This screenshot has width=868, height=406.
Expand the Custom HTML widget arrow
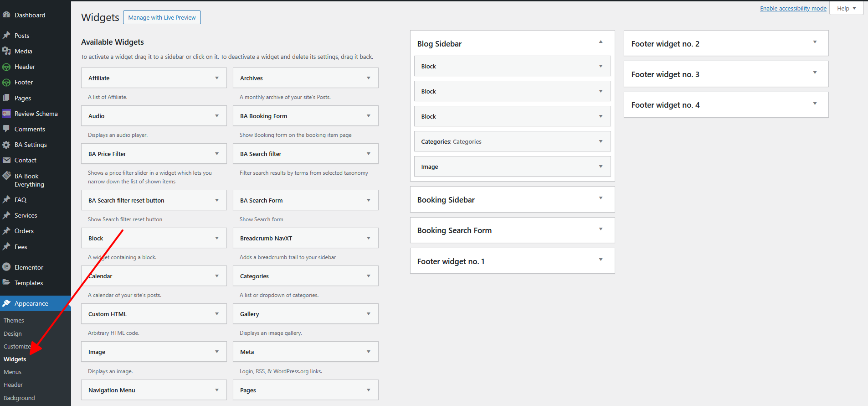pyautogui.click(x=216, y=314)
